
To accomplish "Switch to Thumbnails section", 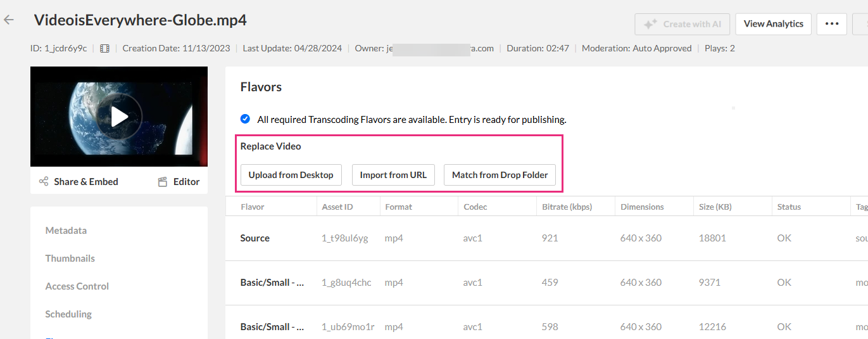I will click(70, 259).
